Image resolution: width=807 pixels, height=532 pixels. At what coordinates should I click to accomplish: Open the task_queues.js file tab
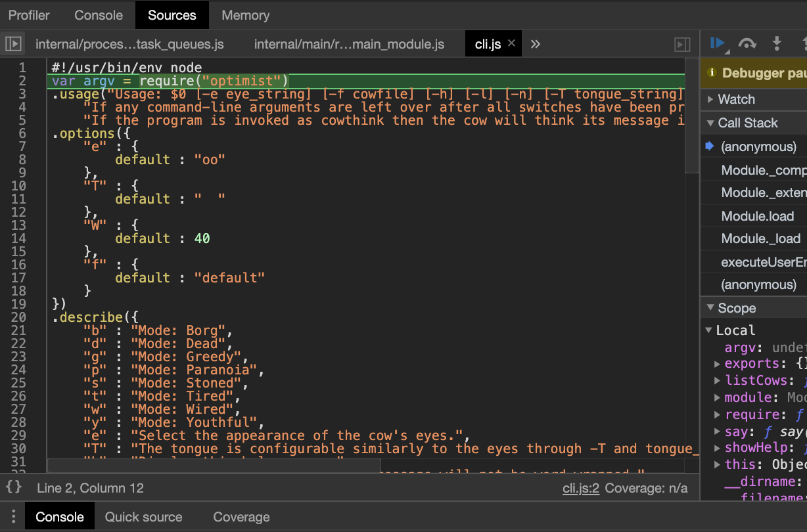[x=129, y=44]
